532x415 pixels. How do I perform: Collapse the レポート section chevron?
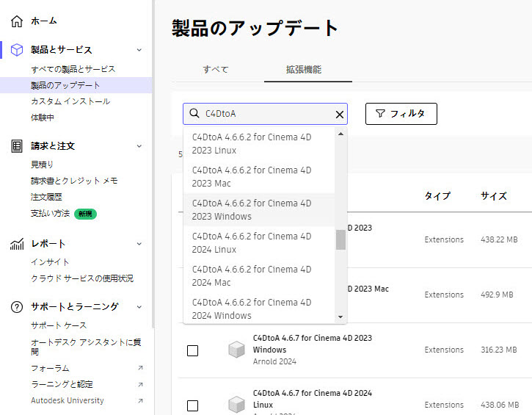[139, 244]
